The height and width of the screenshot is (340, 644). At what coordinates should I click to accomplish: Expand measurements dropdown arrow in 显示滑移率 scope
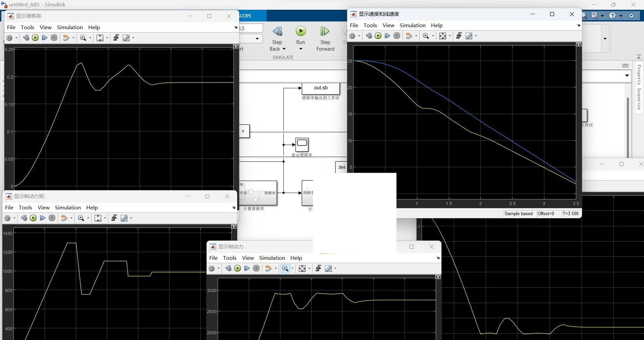(x=133, y=38)
